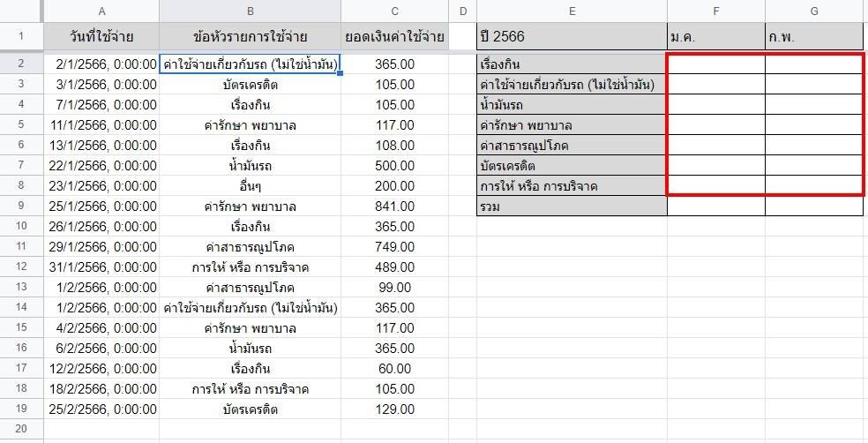Select date cell 29/1/2566, 0:00:00
This screenshot has width=868, height=443.
tap(101, 247)
